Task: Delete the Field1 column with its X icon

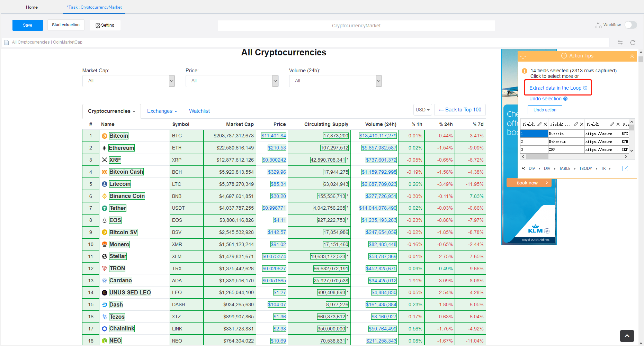Action: click(545, 124)
